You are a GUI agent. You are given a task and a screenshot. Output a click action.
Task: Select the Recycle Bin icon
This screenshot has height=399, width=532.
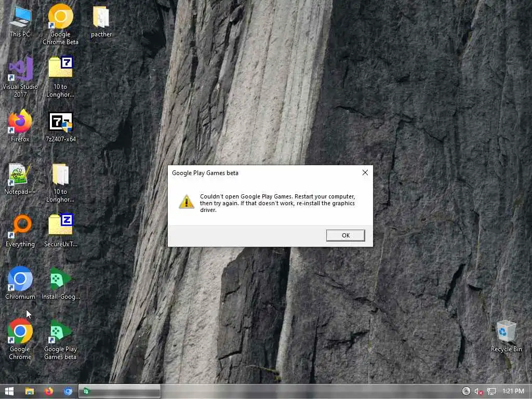coord(506,336)
